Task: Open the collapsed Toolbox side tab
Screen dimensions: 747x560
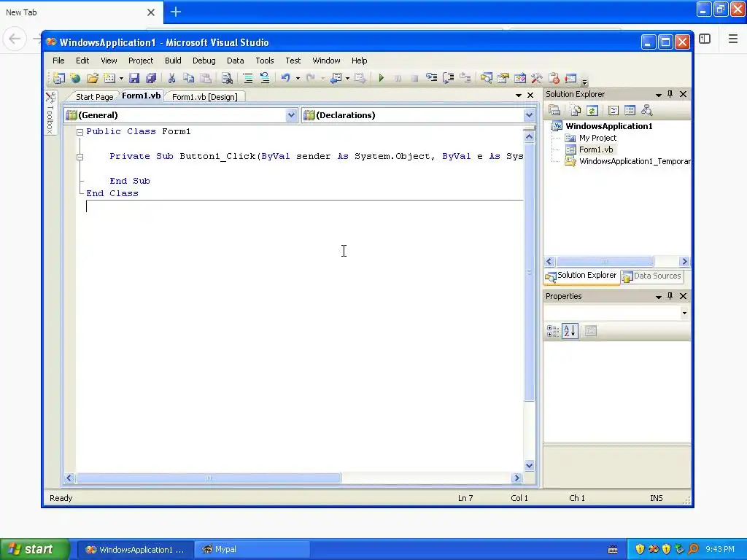Action: pos(50,112)
